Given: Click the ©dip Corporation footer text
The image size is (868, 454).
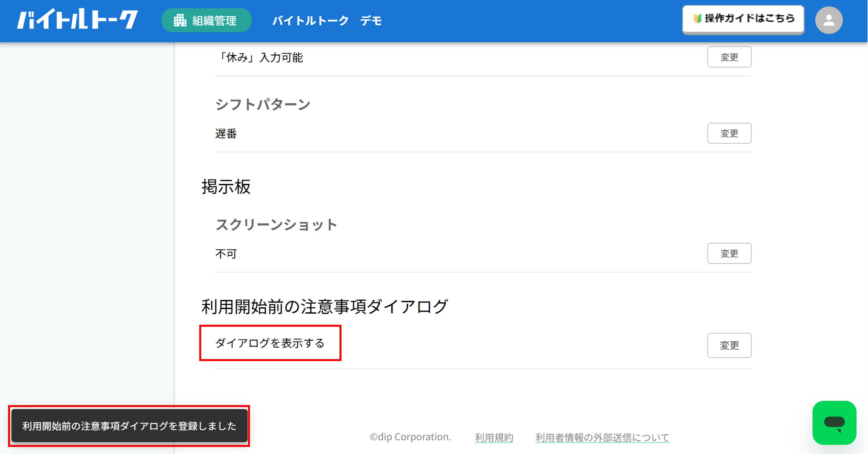Looking at the screenshot, I should (x=410, y=437).
